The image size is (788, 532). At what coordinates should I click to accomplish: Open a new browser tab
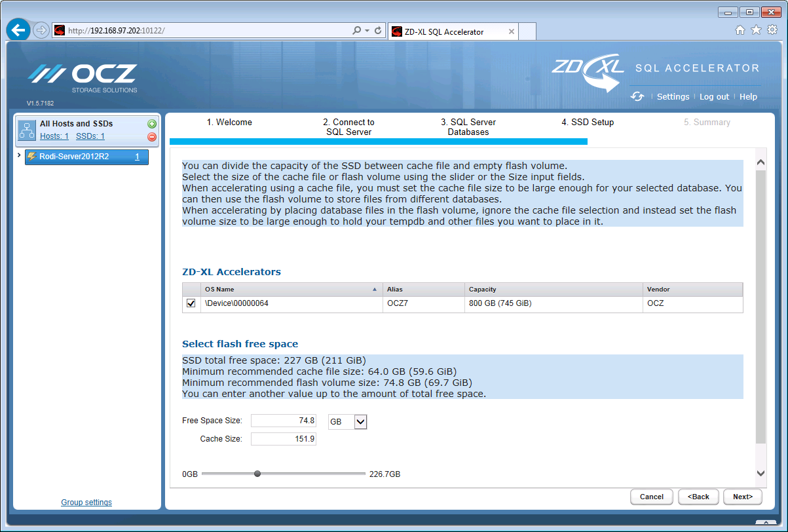[528, 31]
